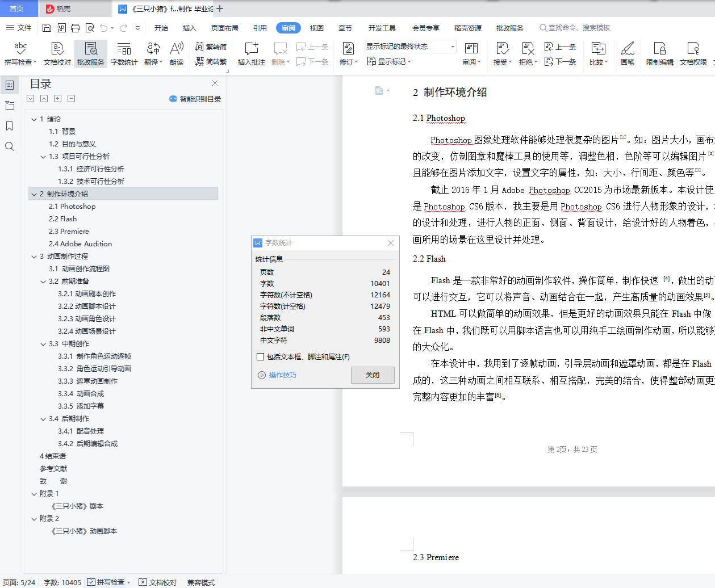Screen dimensions: 715x588
Task: Click the Print icon in quick access toolbar
Action: tap(75, 28)
